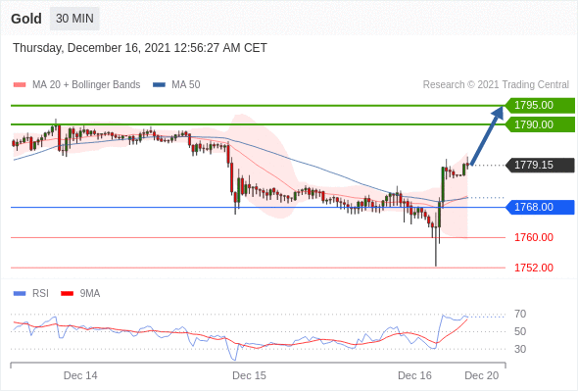Click the blue MA 50 color swatch
The height and width of the screenshot is (392, 578).
click(x=160, y=85)
